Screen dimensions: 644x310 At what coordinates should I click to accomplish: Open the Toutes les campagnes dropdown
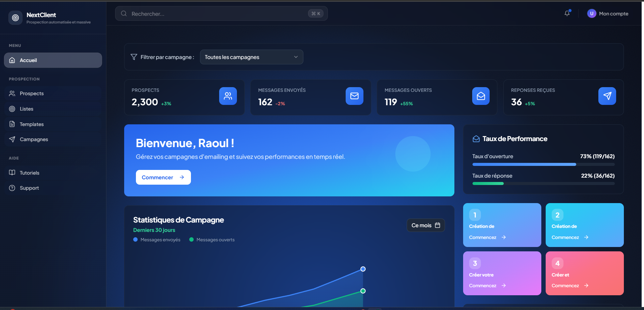pyautogui.click(x=251, y=57)
